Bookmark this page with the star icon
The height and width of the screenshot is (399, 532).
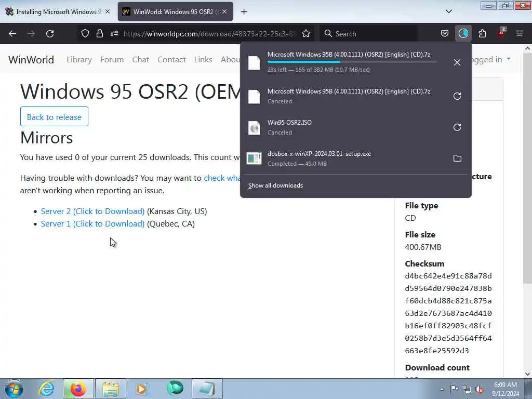306,34
